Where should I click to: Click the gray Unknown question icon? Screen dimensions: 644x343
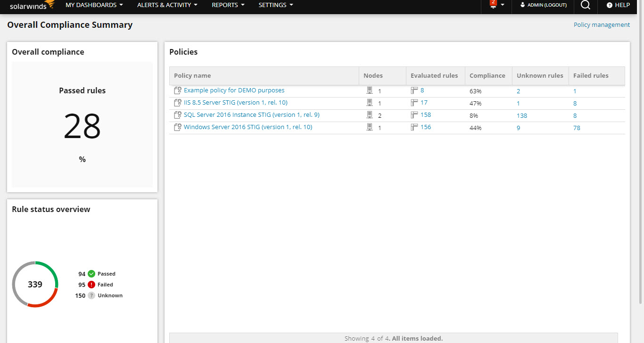tap(91, 295)
